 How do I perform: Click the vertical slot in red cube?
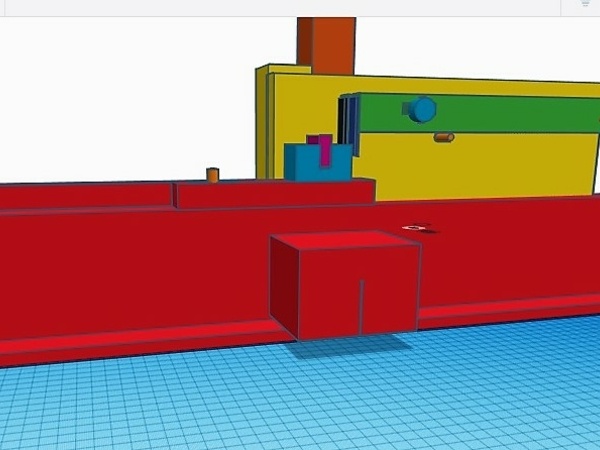360,305
